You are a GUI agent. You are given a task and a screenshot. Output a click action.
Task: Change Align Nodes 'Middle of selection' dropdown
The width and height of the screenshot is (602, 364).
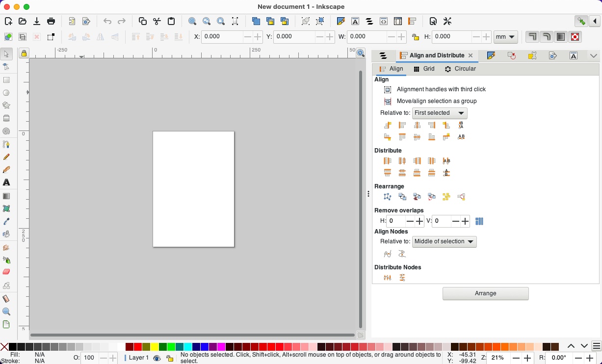[x=444, y=241]
